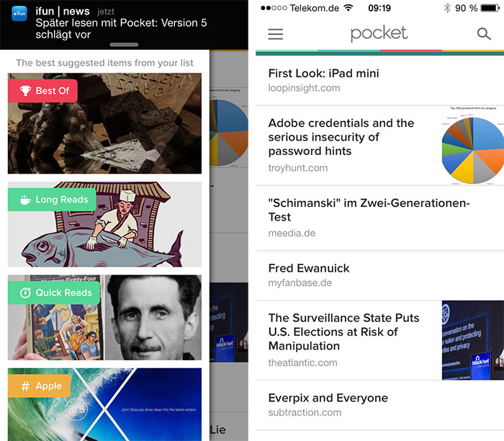Tap the ifun app notification icon
Screen dimensions: 504x441
coord(19,14)
